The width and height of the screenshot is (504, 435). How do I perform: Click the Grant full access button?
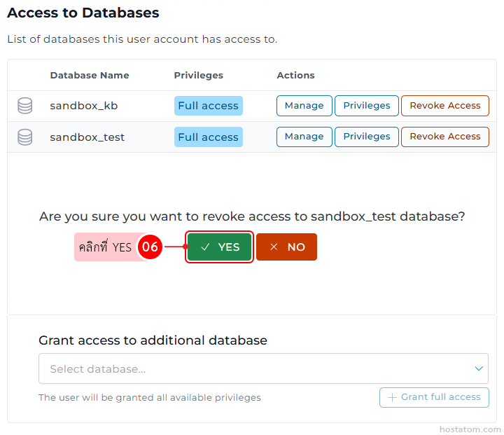coord(434,397)
